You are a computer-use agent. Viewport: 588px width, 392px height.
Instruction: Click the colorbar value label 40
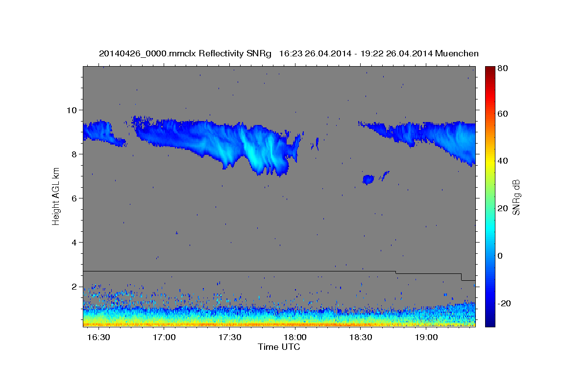point(504,161)
